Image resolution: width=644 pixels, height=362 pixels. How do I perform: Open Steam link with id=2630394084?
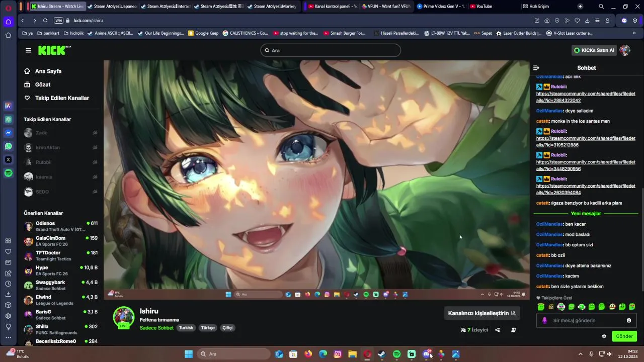coord(586,189)
